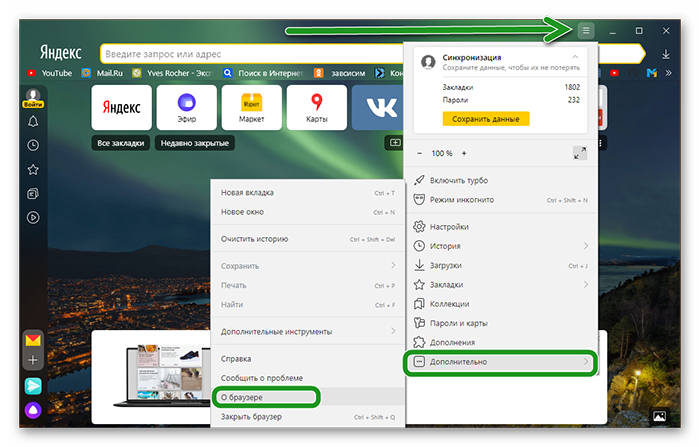Viewport: 700px width, 447px height.
Task: Open Поиск в Интернете bookmark
Action: point(263,73)
